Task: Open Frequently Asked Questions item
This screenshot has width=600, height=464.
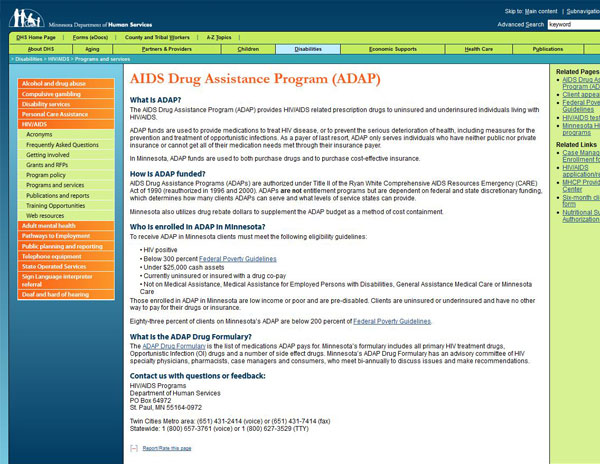Action: click(x=66, y=145)
